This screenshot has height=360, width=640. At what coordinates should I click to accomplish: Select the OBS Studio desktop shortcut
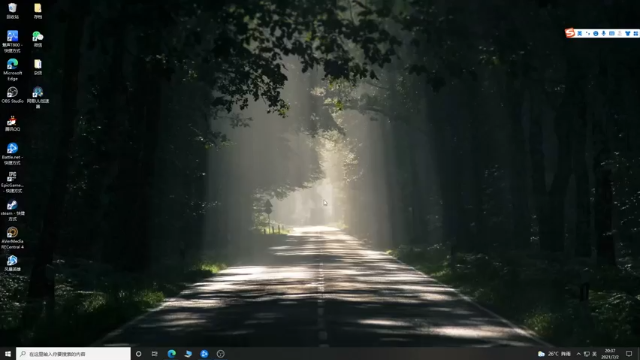click(x=12, y=95)
